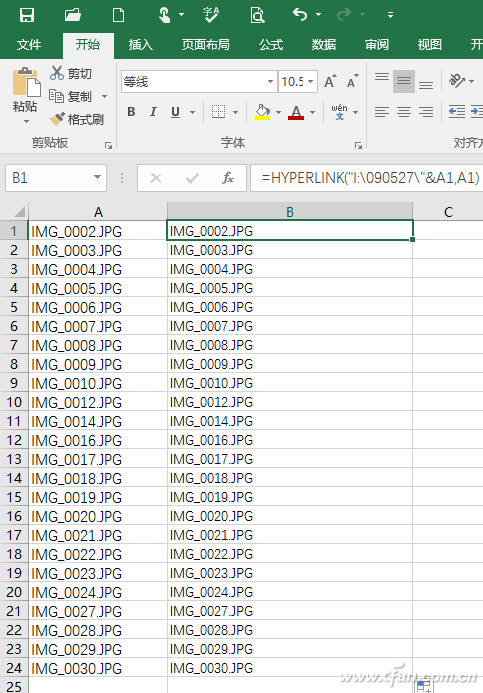Apply the yellow fill color bucket
This screenshot has height=693, width=483.
pyautogui.click(x=262, y=112)
